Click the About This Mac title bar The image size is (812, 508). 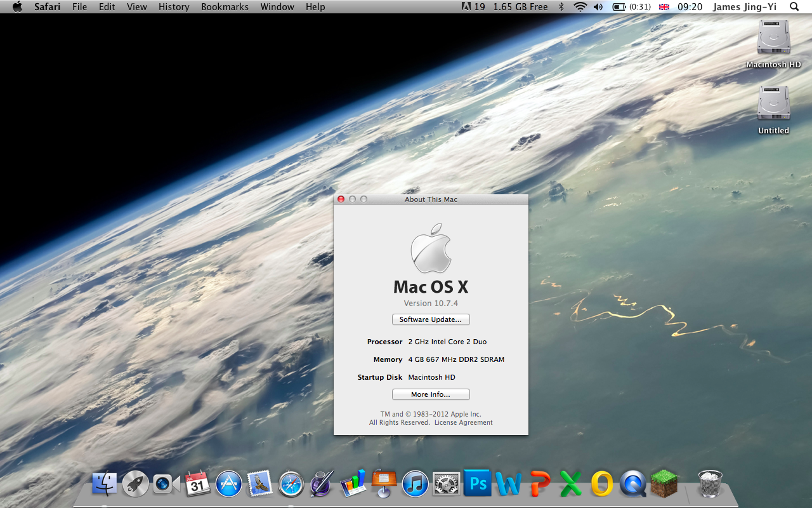431,199
